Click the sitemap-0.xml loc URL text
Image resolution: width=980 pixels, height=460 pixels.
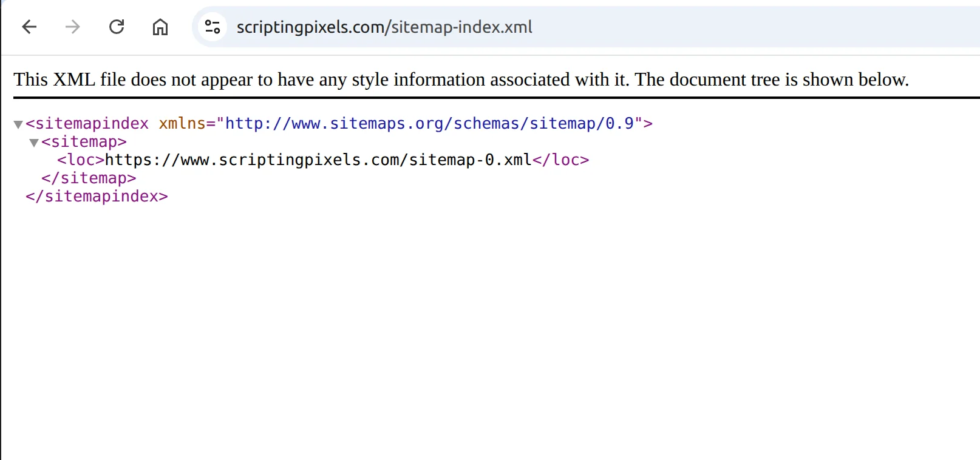319,160
